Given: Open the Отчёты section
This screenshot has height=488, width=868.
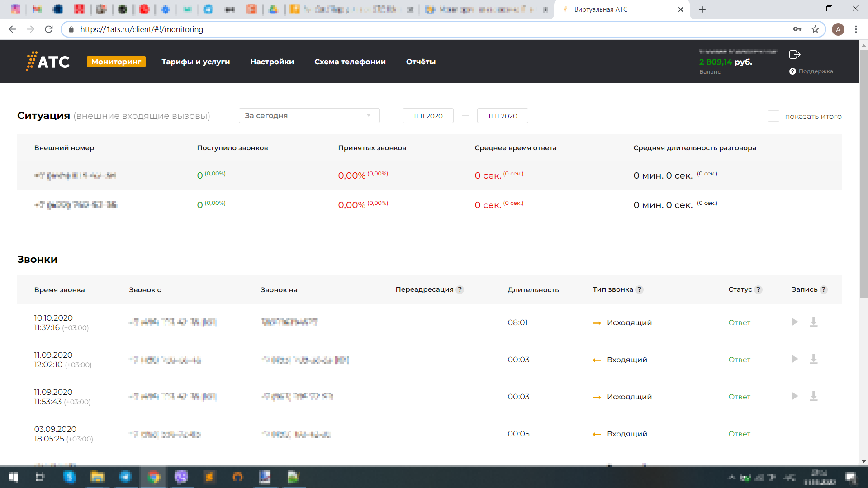Looking at the screenshot, I should click(x=421, y=62).
